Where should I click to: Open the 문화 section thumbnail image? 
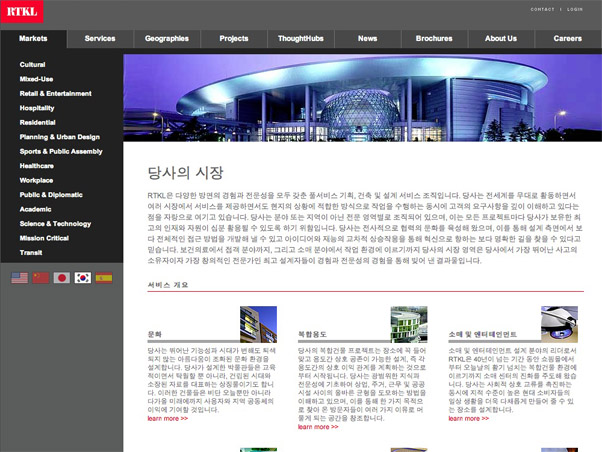point(258,324)
